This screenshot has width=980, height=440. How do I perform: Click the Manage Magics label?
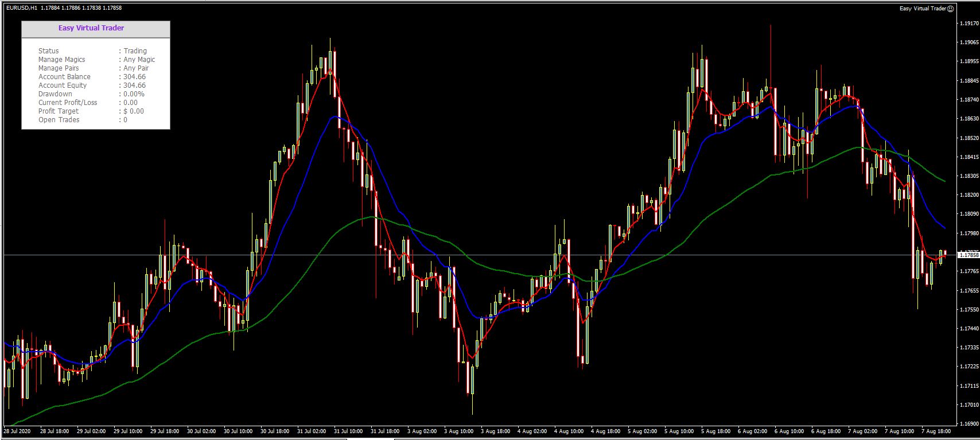pos(61,60)
